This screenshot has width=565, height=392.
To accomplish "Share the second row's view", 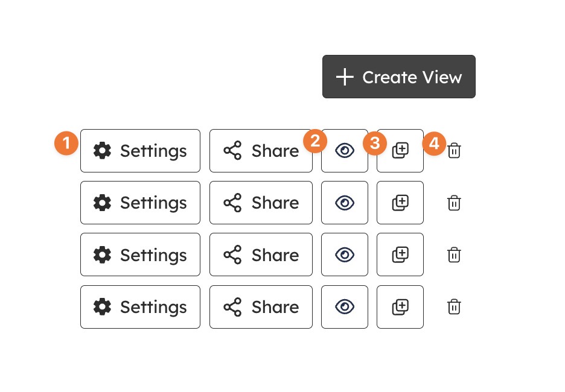I will pyautogui.click(x=261, y=203).
